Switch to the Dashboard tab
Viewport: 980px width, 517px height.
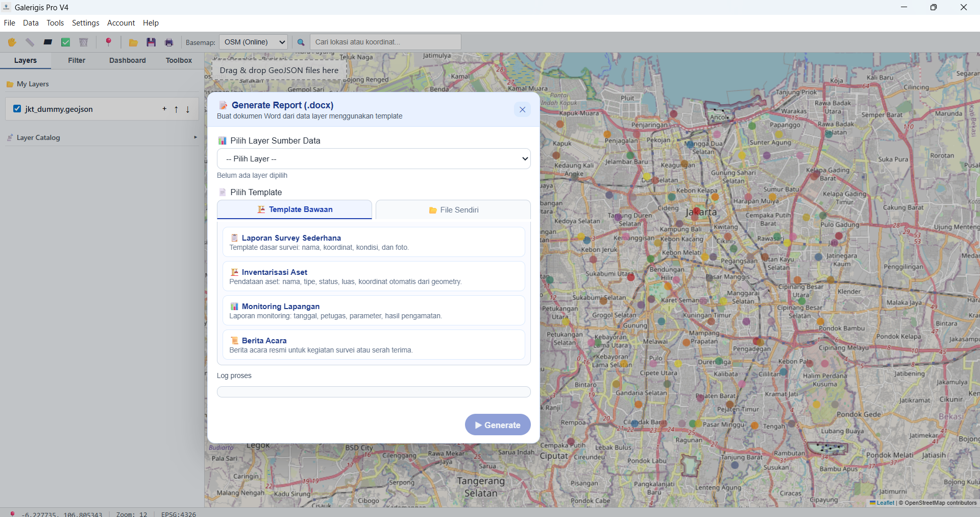[x=128, y=60]
